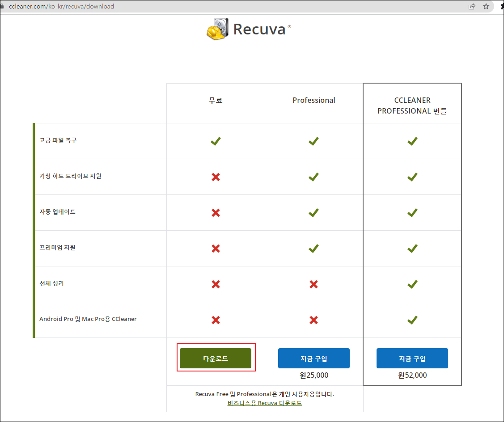Click Android Pro 및 Mac Pro용 CCleaner label
Image resolution: width=504 pixels, height=422 pixels.
pyautogui.click(x=88, y=319)
